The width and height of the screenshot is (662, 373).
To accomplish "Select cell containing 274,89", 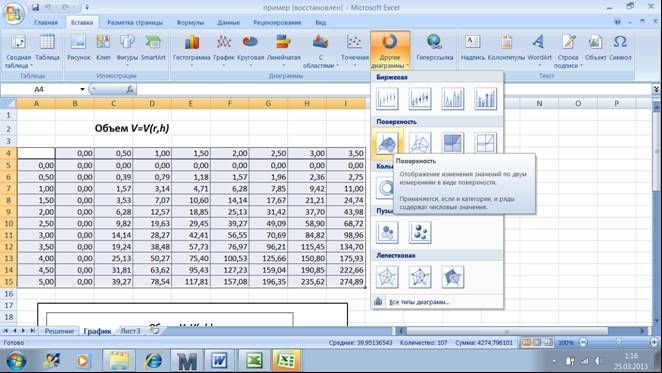I will (346, 281).
